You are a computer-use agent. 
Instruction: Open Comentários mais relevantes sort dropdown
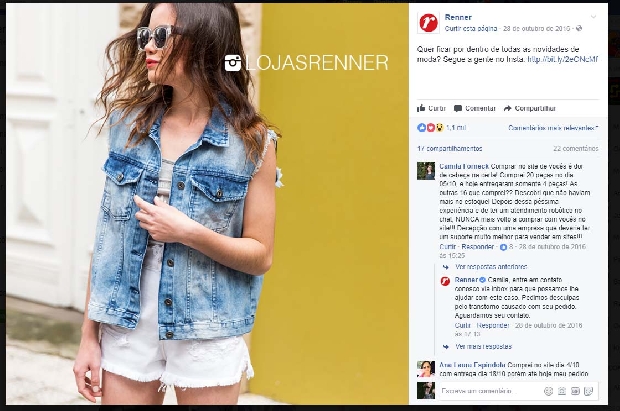coord(553,128)
